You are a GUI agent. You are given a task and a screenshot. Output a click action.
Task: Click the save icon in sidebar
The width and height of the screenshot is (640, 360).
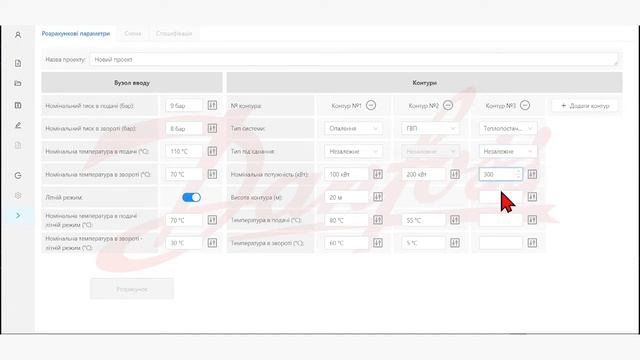point(18,105)
